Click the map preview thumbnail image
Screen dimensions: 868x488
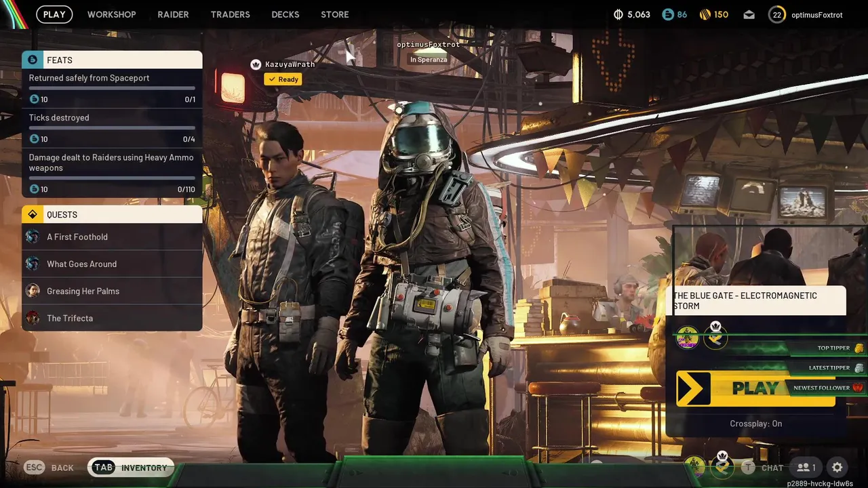click(771, 256)
